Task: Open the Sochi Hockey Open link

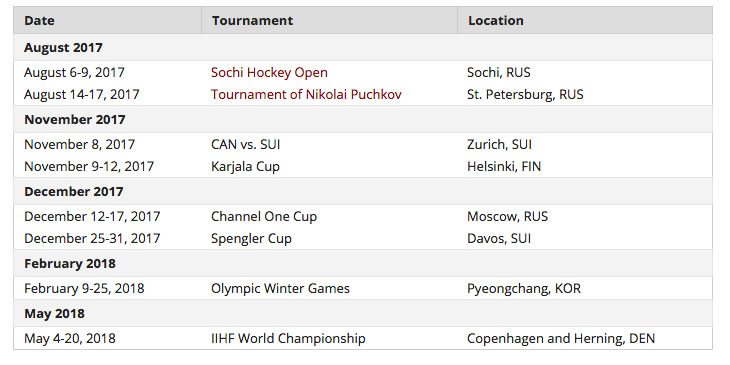Action: [269, 73]
